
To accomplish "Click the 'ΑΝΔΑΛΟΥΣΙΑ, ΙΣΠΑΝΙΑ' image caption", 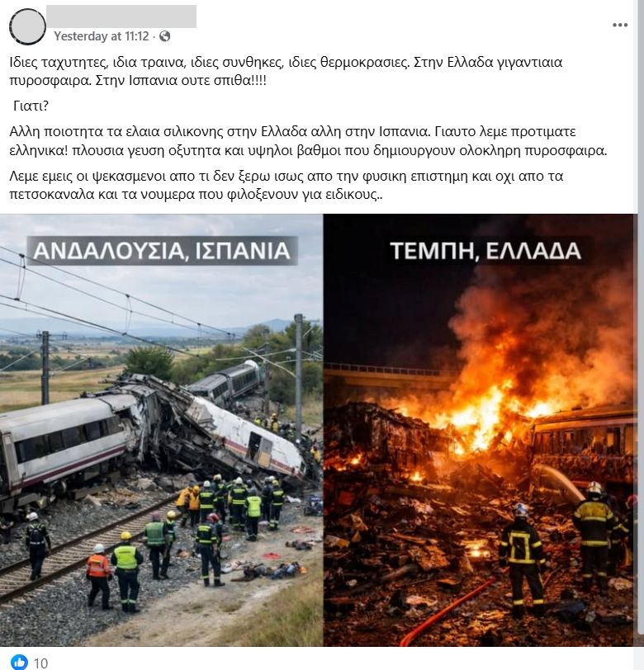I will click(x=162, y=251).
